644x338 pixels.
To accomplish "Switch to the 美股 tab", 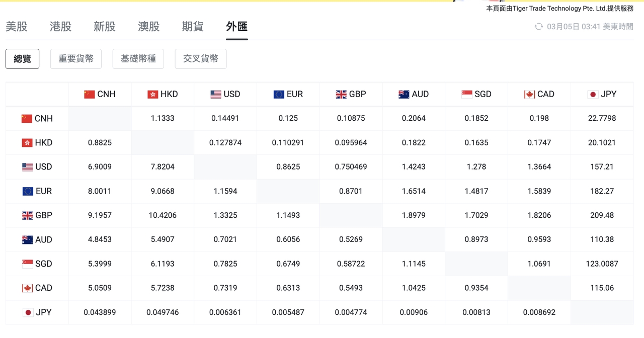I will pos(17,27).
